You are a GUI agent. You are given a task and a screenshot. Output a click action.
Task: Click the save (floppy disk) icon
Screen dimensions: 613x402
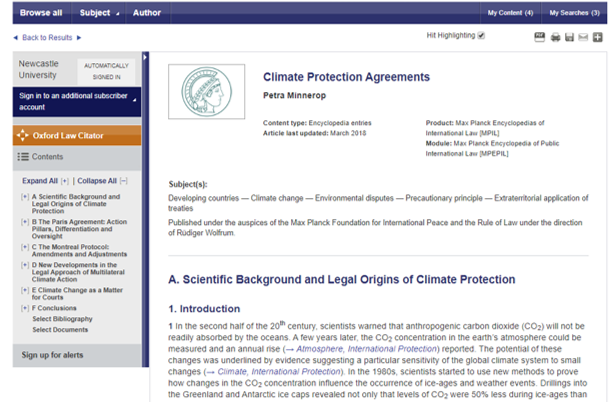tap(569, 38)
